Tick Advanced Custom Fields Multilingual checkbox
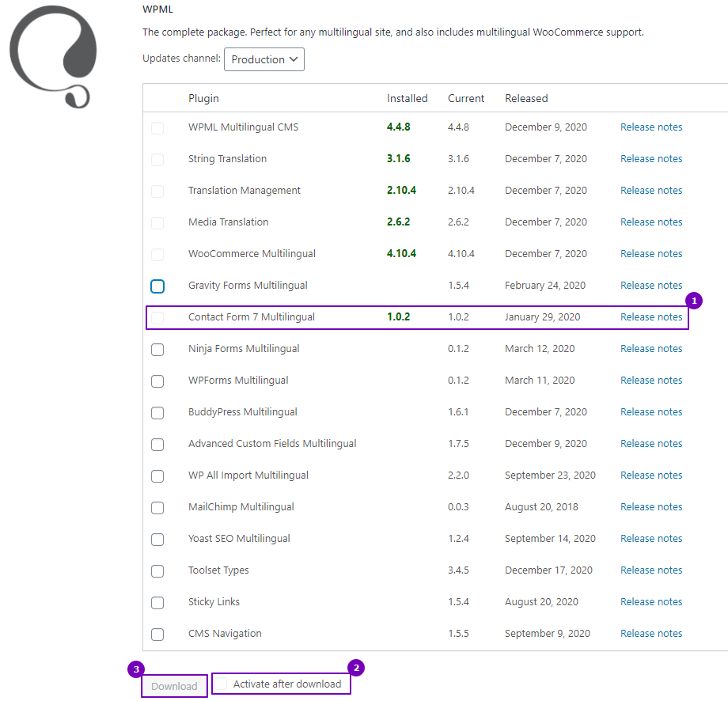Viewport: 728px width, 701px height. (x=157, y=445)
